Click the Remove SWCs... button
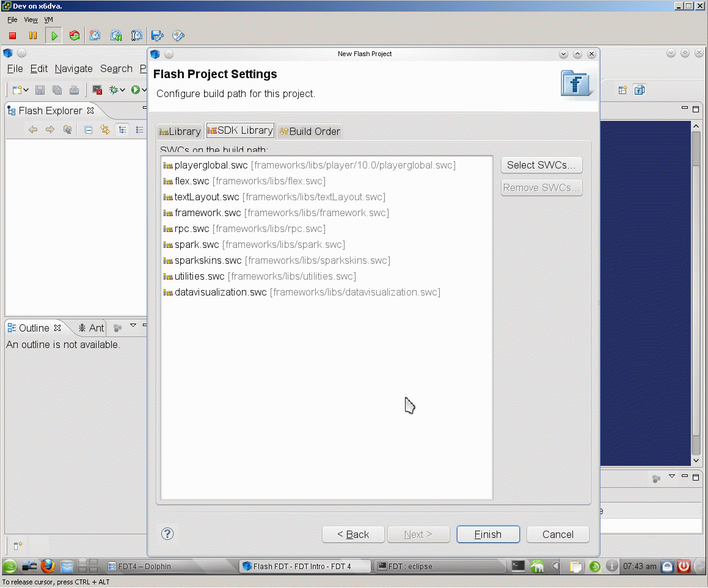The height and width of the screenshot is (588, 708). pos(541,187)
